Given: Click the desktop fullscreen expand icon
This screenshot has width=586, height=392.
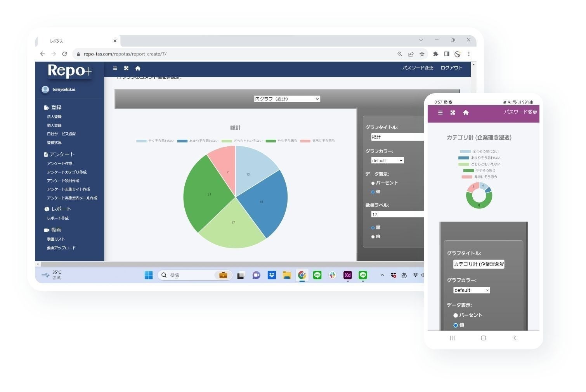Looking at the screenshot, I should pyautogui.click(x=126, y=68).
